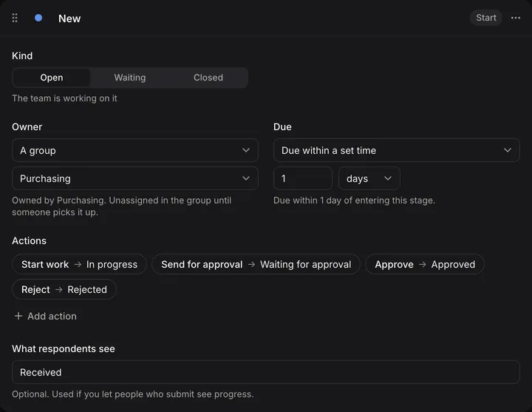Screen dimensions: 532x412
Task: Click the plus icon next to Add action
Action: point(18,317)
